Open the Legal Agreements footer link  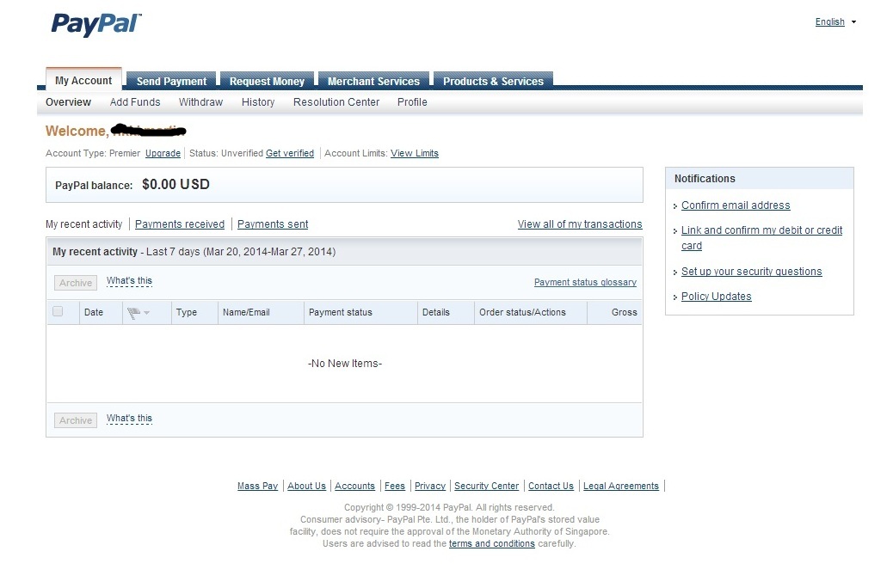tap(621, 486)
